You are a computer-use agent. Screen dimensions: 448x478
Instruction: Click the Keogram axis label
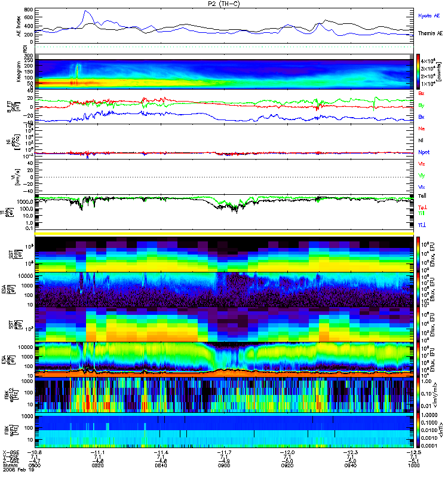[x=19, y=72]
